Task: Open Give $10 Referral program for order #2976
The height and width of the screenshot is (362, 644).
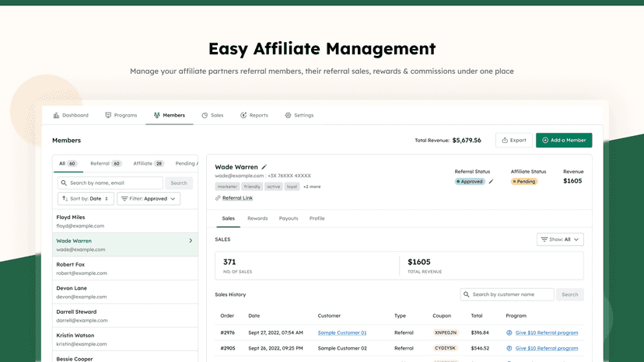Action: point(547,332)
